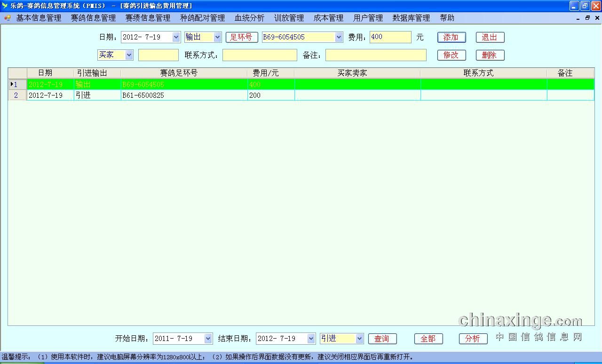Open the 训放管理 menu
Viewport: 602px width, 364px height.
tap(289, 18)
